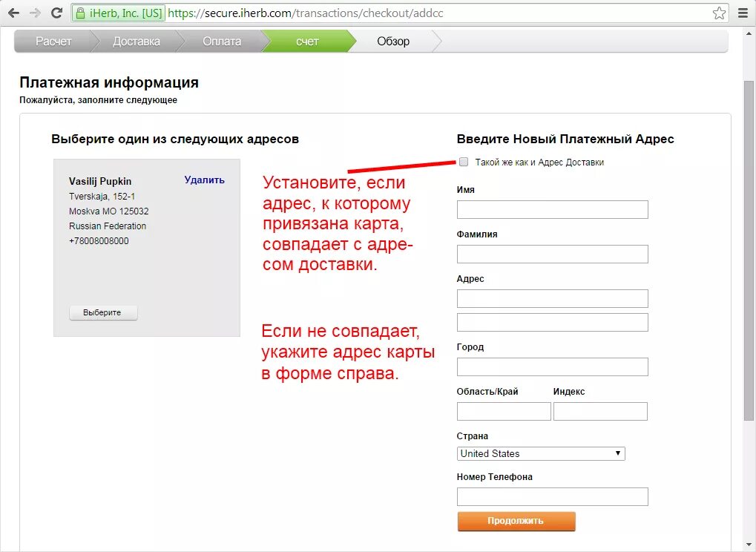
Task: Click the Выберите button on the address card
Action: 103,312
